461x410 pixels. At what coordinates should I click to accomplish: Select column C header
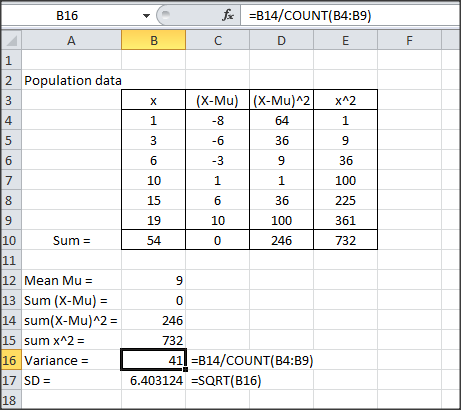pyautogui.click(x=217, y=40)
